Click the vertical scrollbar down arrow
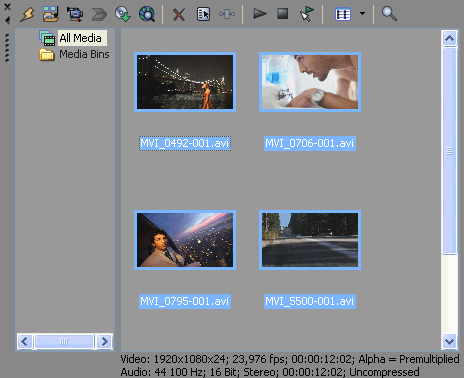 coord(449,341)
